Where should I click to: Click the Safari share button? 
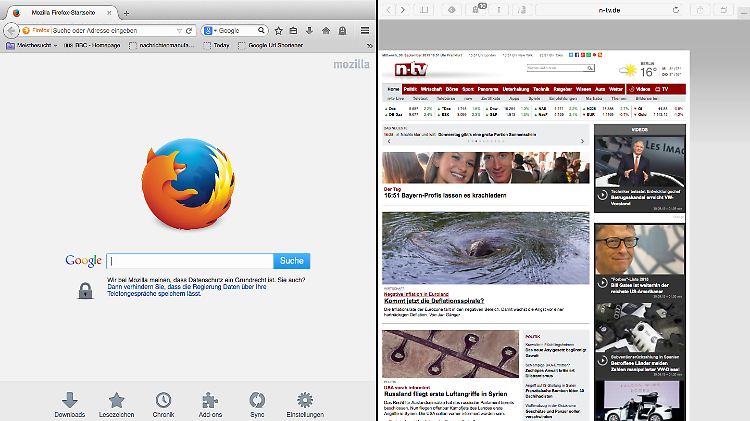click(700, 10)
